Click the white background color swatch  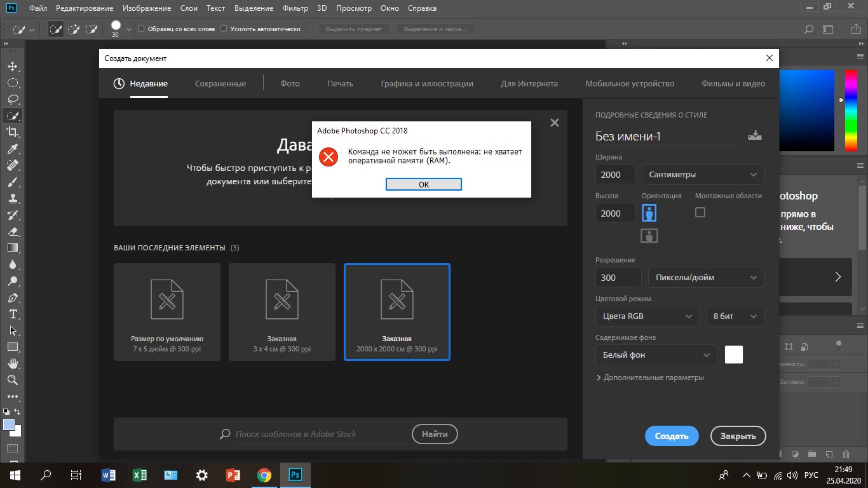[x=734, y=355]
